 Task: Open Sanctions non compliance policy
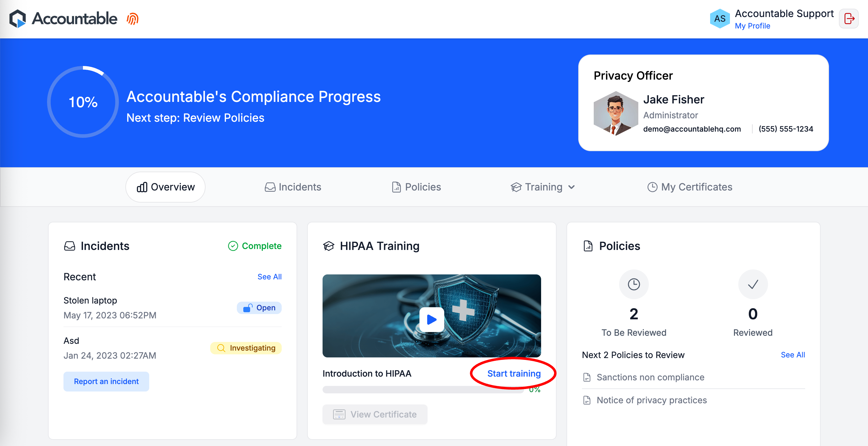pyautogui.click(x=650, y=377)
